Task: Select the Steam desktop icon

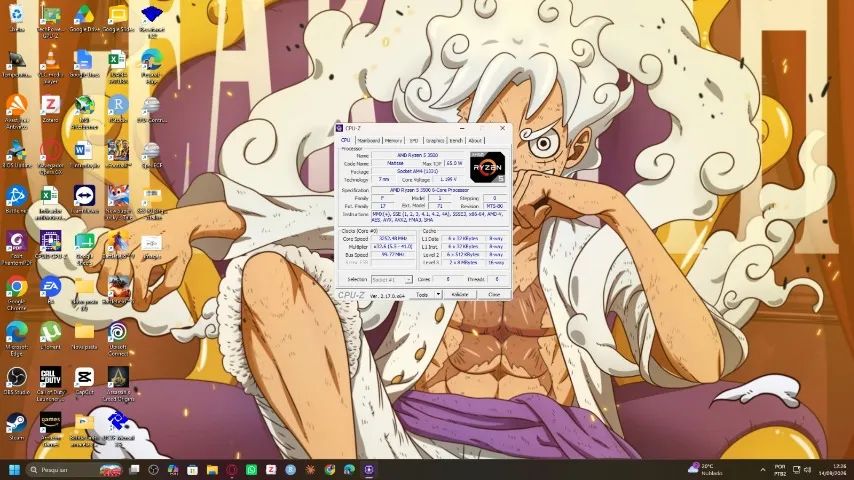Action: click(x=17, y=426)
